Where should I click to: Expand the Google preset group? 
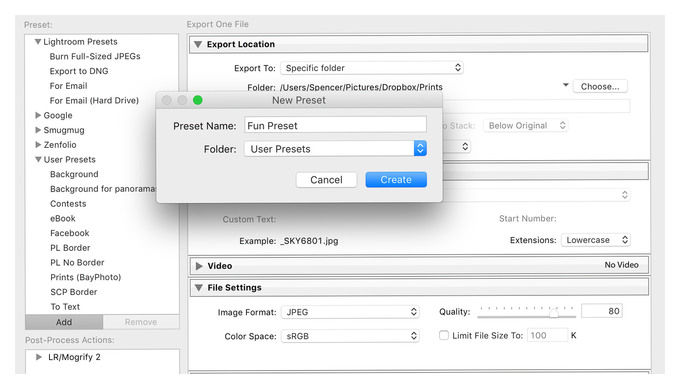[38, 115]
